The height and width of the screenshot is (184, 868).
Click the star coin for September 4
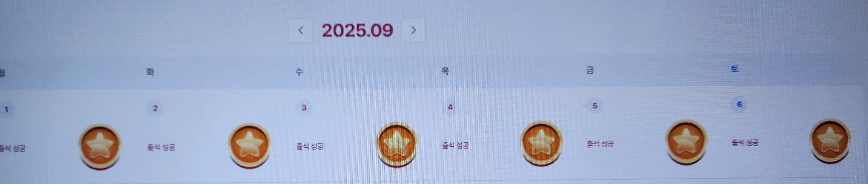pyautogui.click(x=541, y=143)
